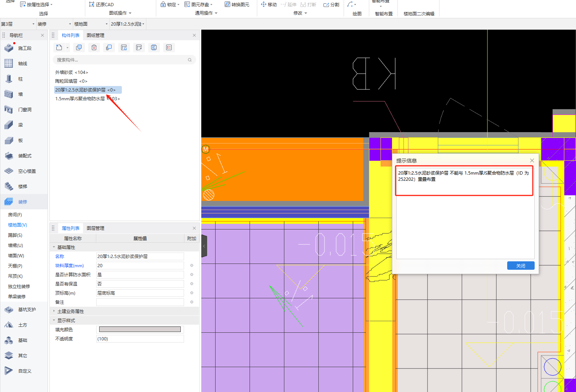Click the save-to-archive icon in component toolbar
576x392 pixels.
point(124,47)
